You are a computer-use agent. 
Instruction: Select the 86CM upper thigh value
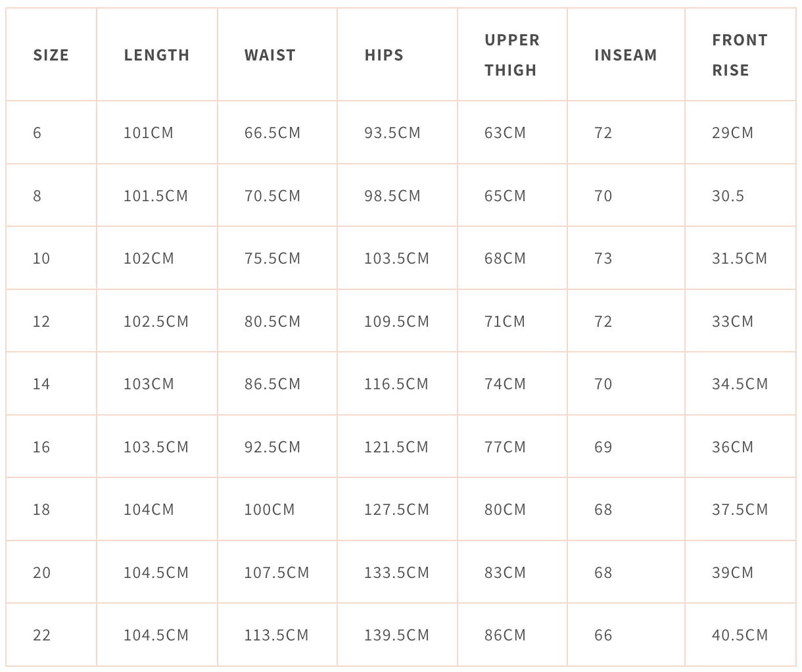505,635
